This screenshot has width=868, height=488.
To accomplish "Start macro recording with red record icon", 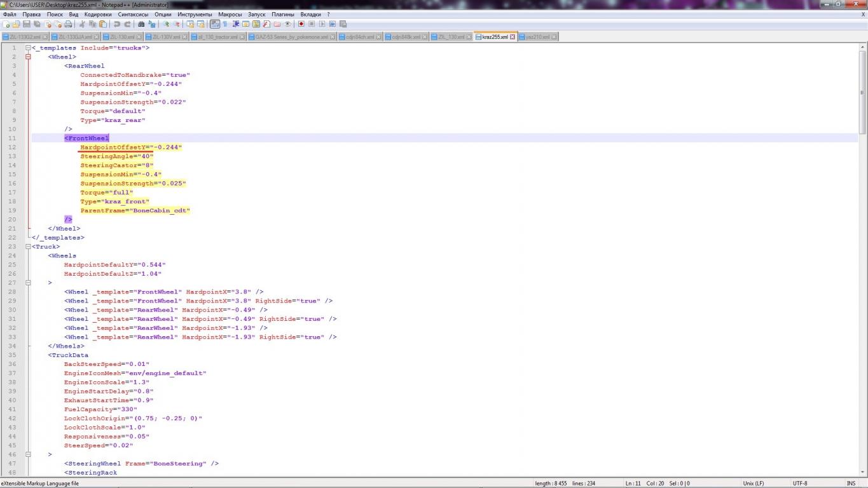I will tap(301, 24).
